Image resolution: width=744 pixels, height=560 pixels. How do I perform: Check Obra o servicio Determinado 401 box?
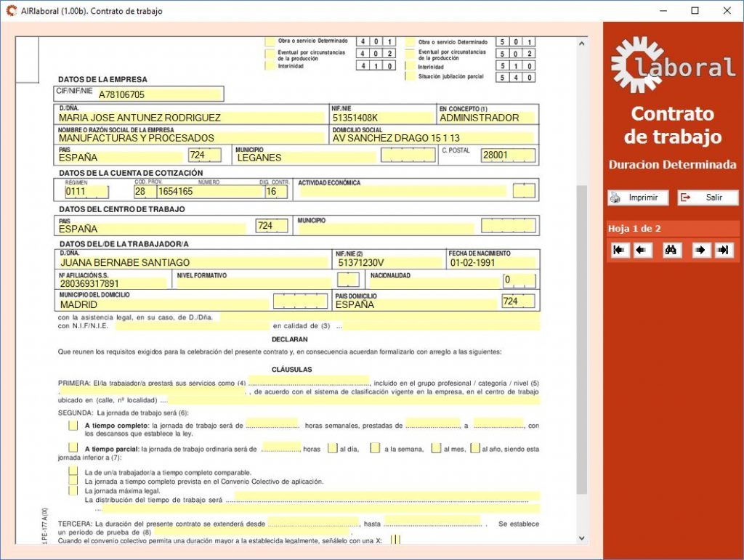point(270,41)
